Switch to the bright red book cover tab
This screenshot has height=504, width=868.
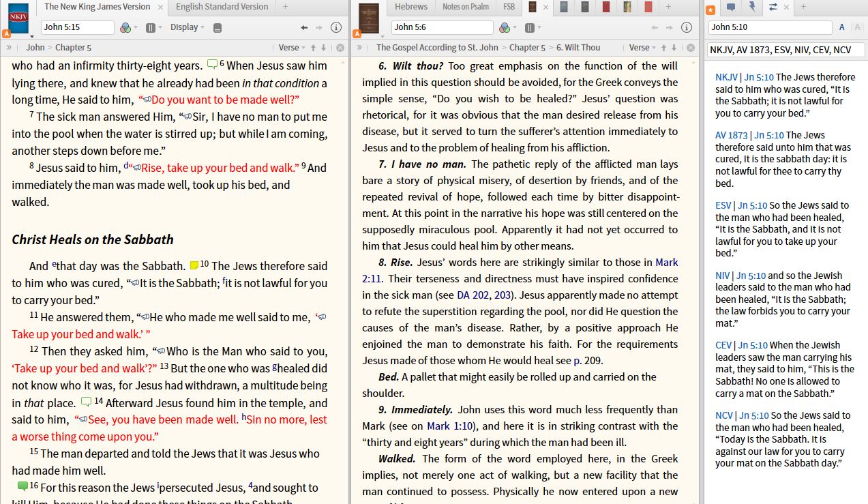tap(648, 7)
